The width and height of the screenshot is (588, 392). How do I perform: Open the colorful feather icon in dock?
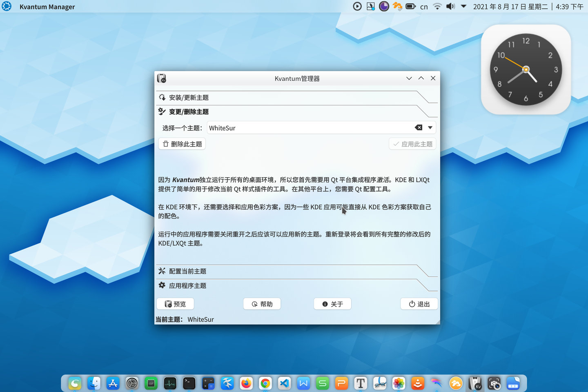pyautogui.click(x=437, y=383)
